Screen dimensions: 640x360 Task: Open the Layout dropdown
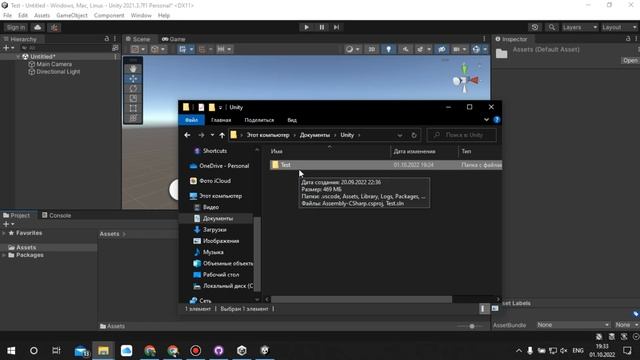[620, 27]
